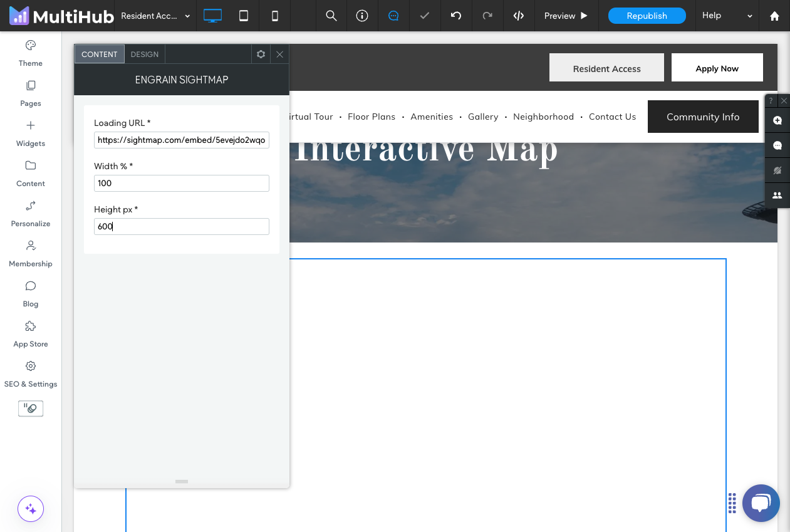The height and width of the screenshot is (532, 790).
Task: Open the AI assistant sparkle button
Action: [31, 509]
